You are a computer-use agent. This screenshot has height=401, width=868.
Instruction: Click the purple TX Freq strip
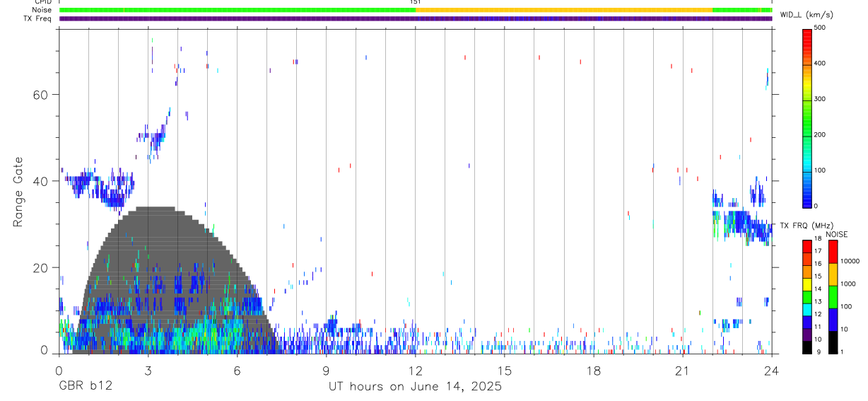click(416, 18)
